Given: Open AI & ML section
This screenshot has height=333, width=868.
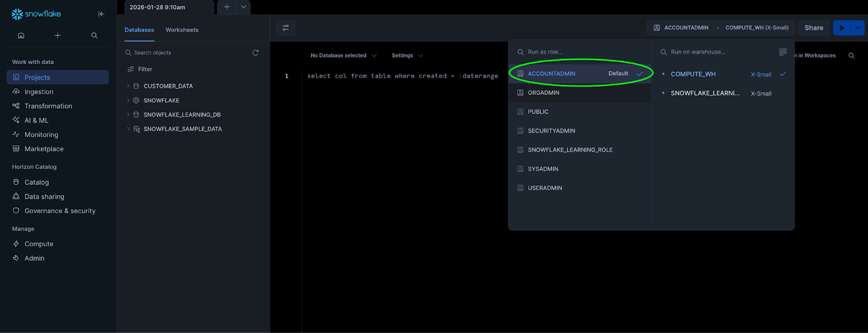Looking at the screenshot, I should click(x=58, y=120).
